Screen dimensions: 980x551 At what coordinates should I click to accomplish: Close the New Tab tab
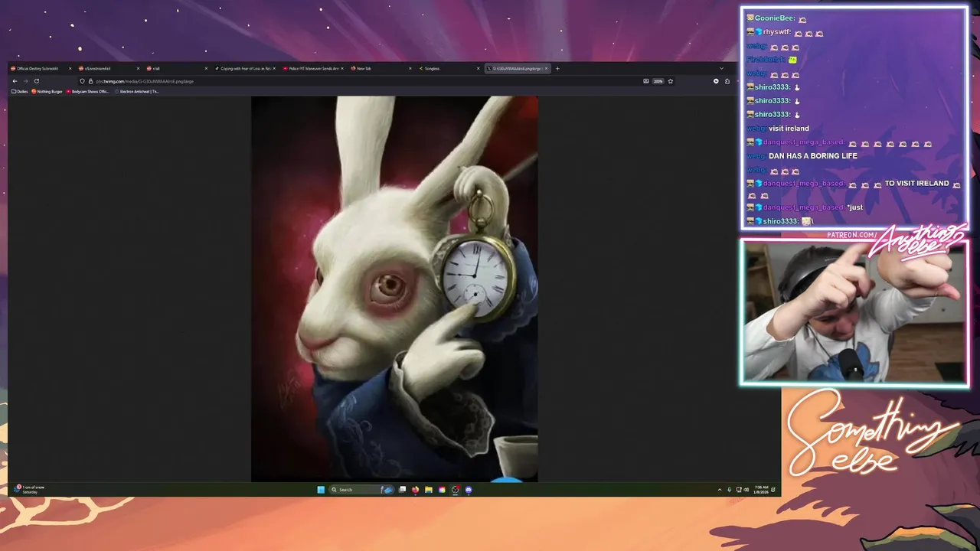[x=410, y=68]
